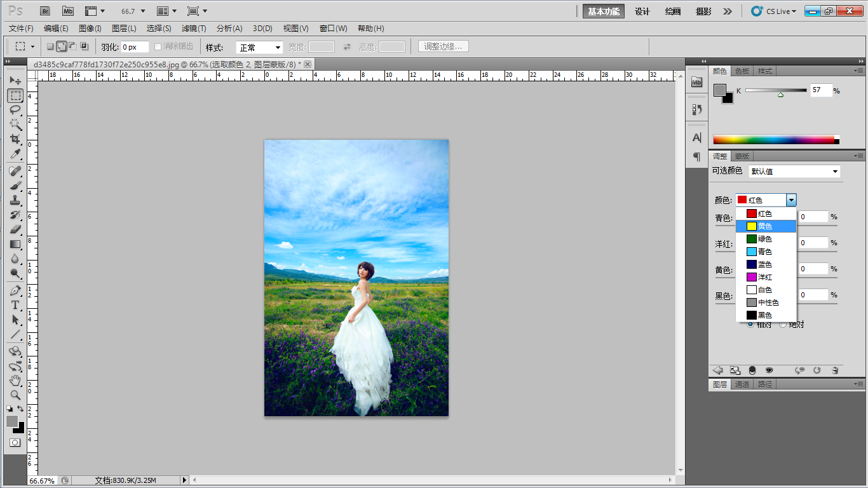Open the 样式 (Style) dropdown in options bar
This screenshot has width=868, height=488.
point(259,48)
